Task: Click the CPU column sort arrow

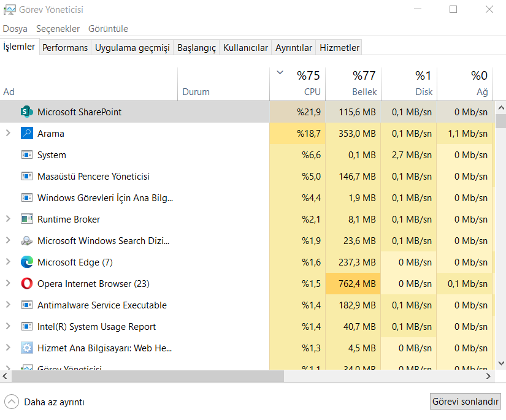Action: [x=280, y=73]
